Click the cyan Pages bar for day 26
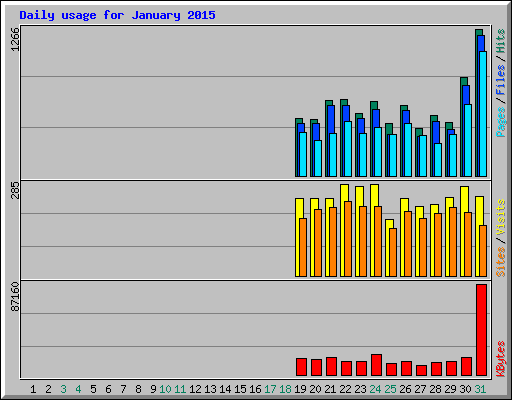512x400 pixels. pyautogui.click(x=408, y=150)
